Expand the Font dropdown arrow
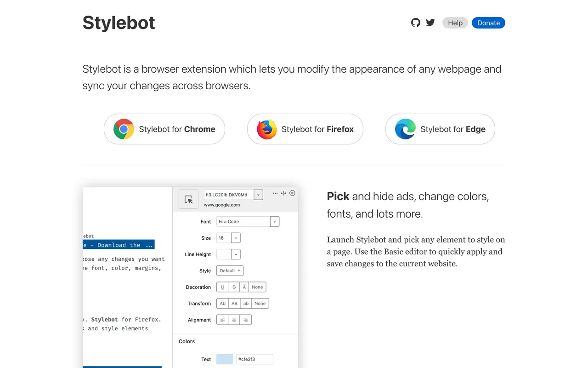The image size is (588, 368). 275,222
